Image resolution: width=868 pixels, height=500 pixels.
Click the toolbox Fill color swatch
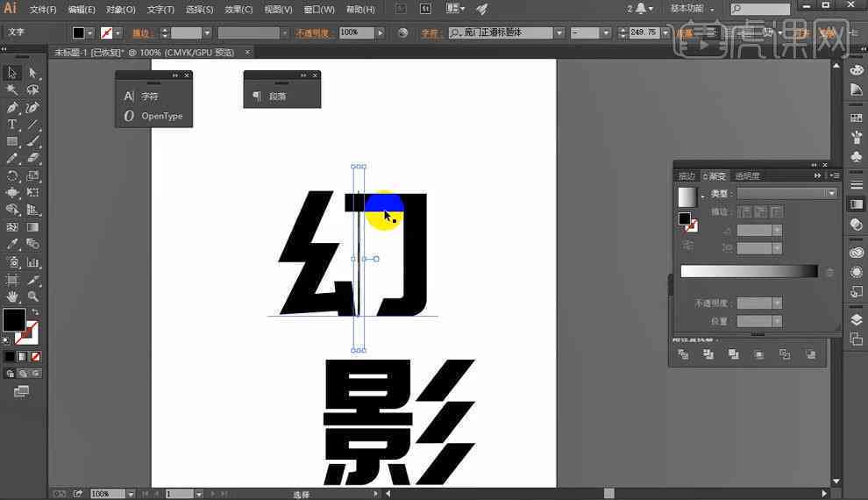point(13,320)
